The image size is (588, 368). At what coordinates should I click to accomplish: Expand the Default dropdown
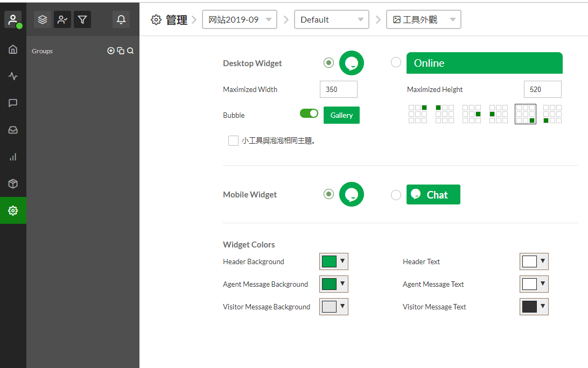332,20
